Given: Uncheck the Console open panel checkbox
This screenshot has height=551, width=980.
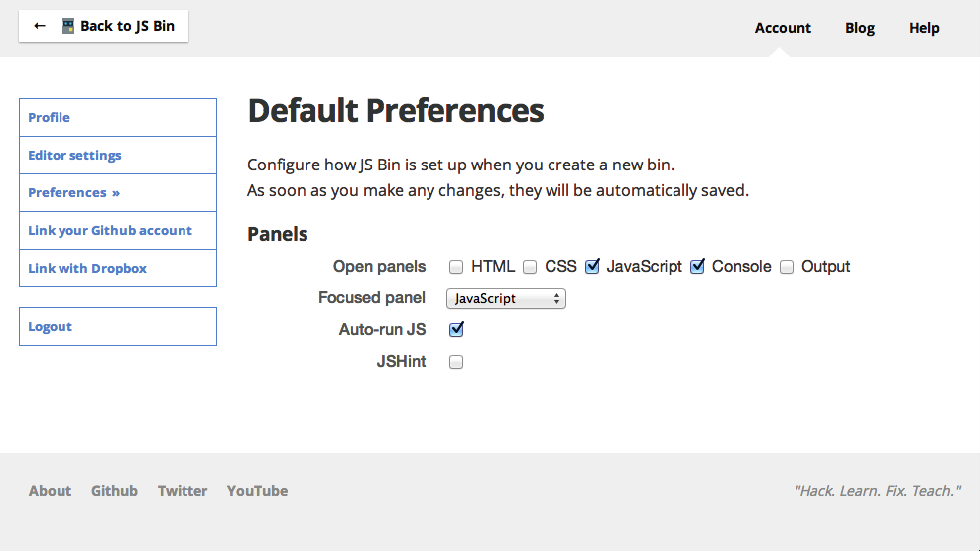Looking at the screenshot, I should pos(697,267).
